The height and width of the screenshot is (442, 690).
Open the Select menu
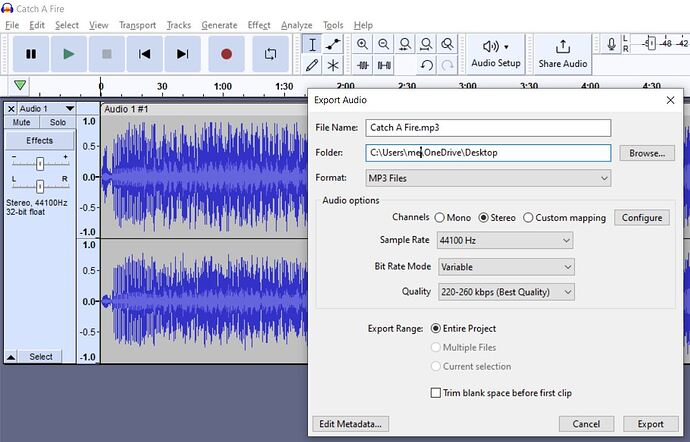[x=67, y=25]
